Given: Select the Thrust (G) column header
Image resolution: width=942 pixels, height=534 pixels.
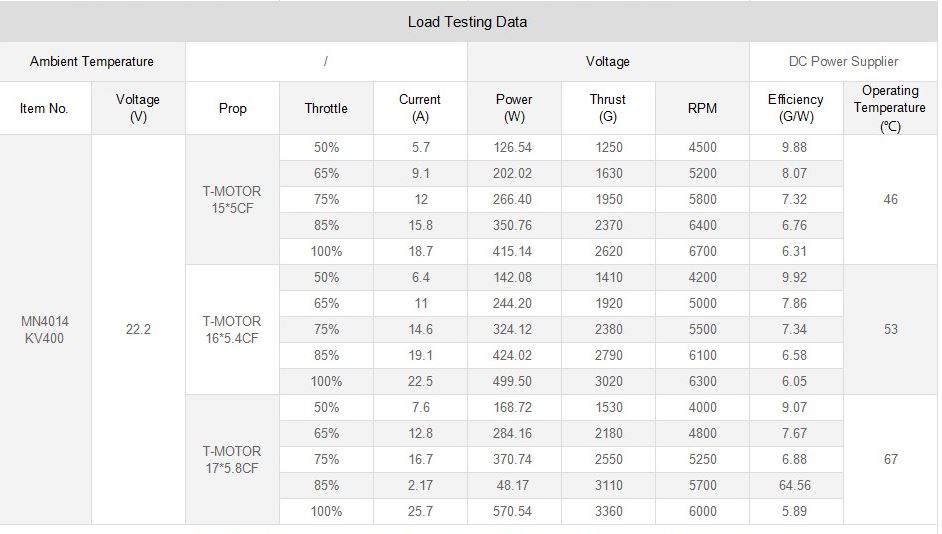Looking at the screenshot, I should tap(608, 108).
